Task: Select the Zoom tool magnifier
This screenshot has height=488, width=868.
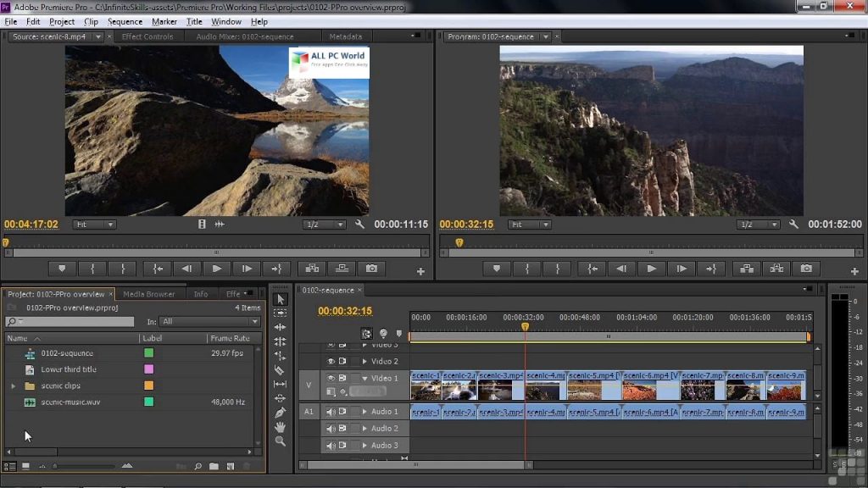Action: [x=281, y=441]
